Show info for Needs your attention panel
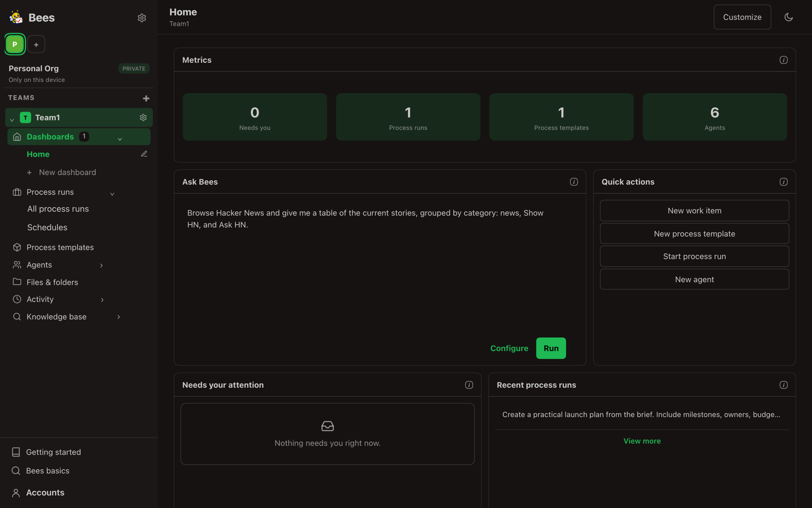The height and width of the screenshot is (508, 812). [x=469, y=385]
